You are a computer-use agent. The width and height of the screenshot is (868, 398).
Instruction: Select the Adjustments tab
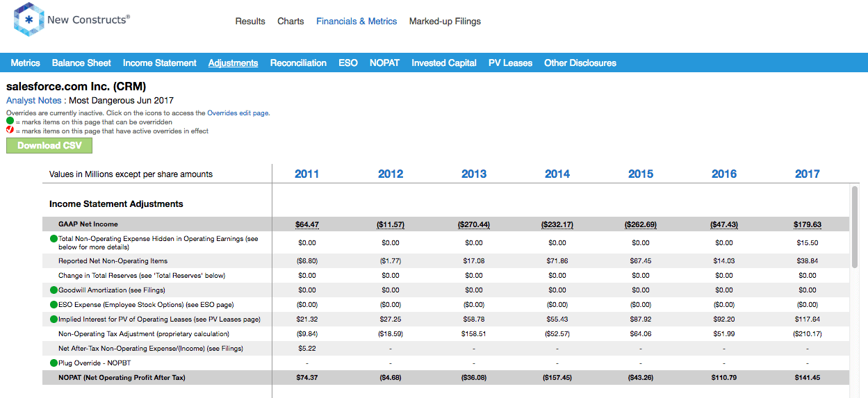[x=234, y=63]
